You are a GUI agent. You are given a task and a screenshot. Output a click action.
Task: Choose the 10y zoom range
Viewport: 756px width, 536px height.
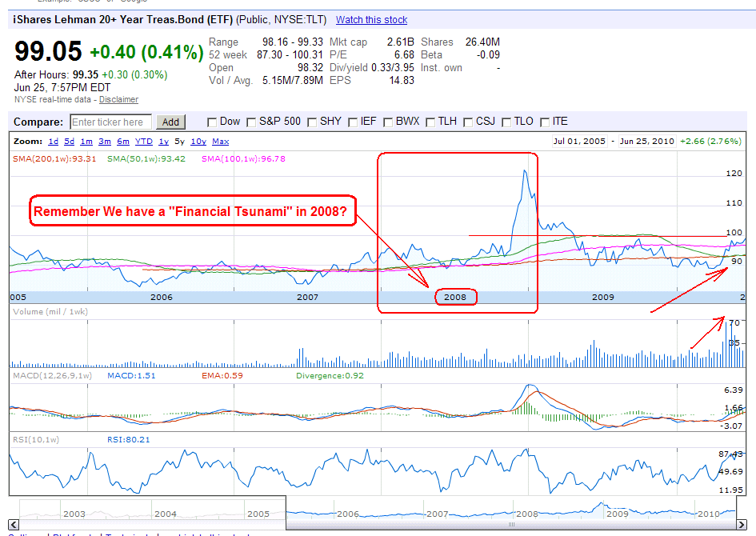tap(198, 142)
